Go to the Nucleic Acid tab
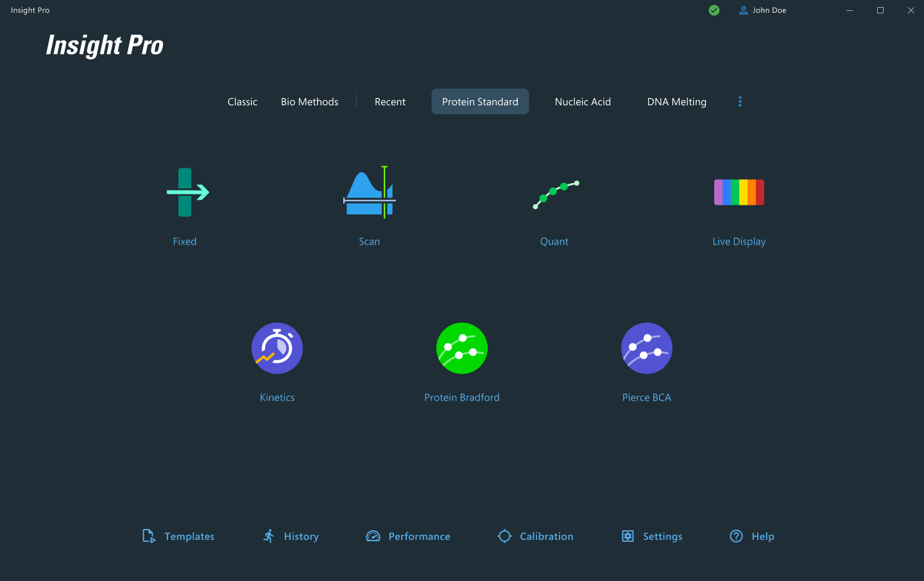The image size is (924, 581). coord(583,101)
